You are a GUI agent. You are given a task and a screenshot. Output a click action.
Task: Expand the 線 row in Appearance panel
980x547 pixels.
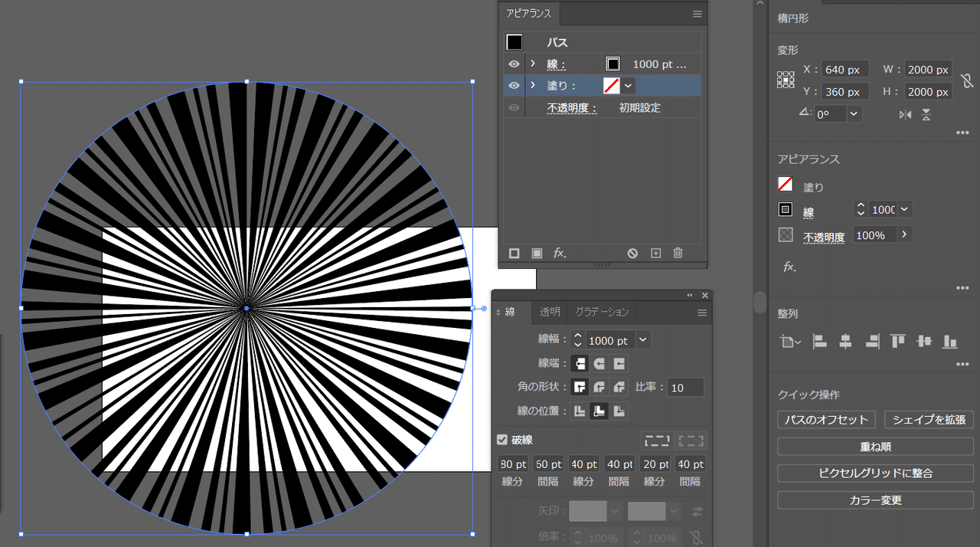pyautogui.click(x=533, y=64)
